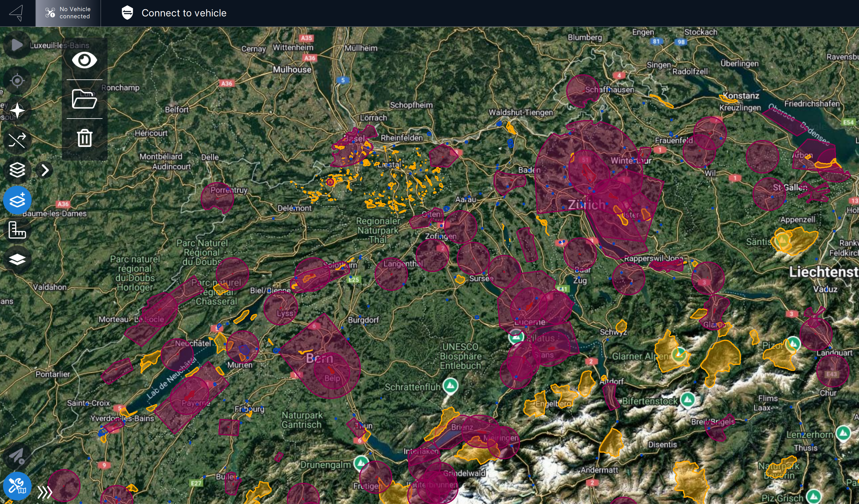The width and height of the screenshot is (859, 504).
Task: Toggle layer visibility with eye icon
Action: click(84, 60)
